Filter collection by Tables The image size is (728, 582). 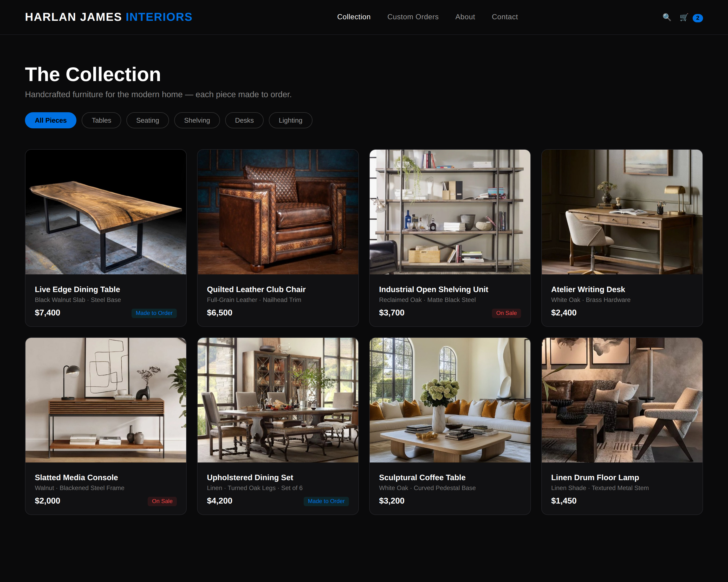[x=101, y=120]
